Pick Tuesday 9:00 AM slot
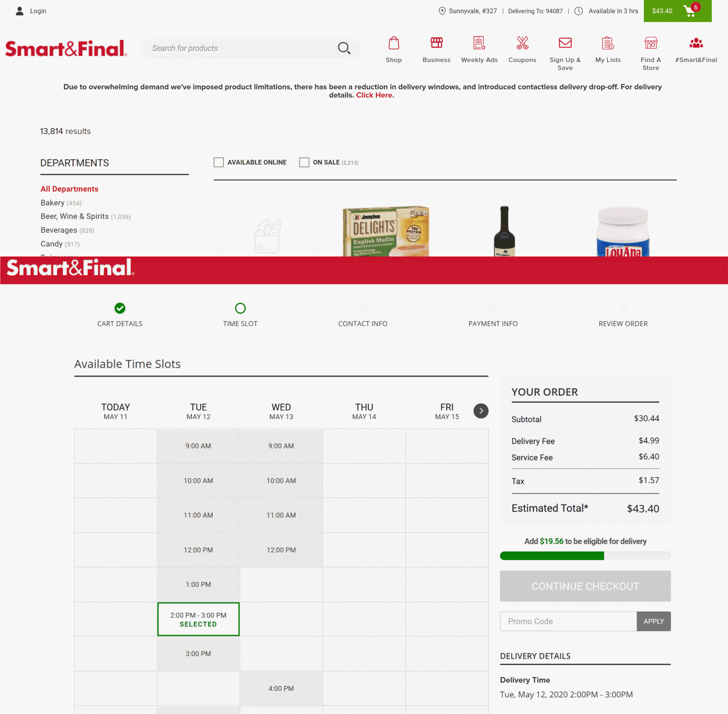The width and height of the screenshot is (728, 714). [x=198, y=446]
